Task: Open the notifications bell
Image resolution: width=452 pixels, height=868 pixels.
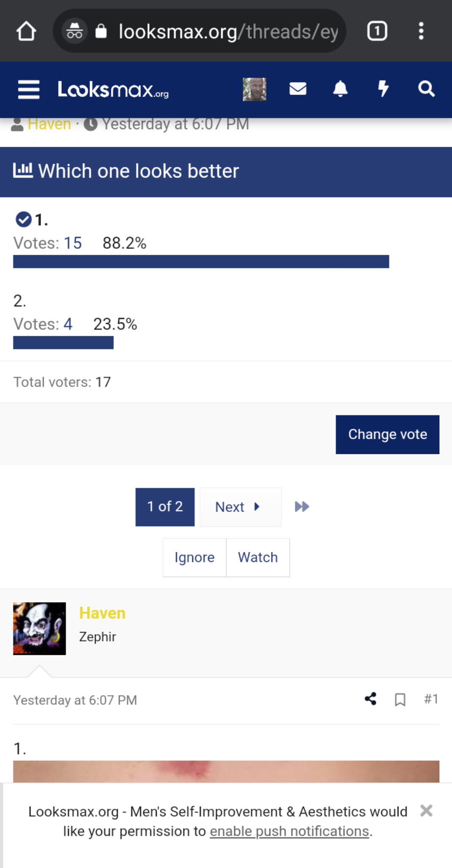Action: click(x=341, y=89)
